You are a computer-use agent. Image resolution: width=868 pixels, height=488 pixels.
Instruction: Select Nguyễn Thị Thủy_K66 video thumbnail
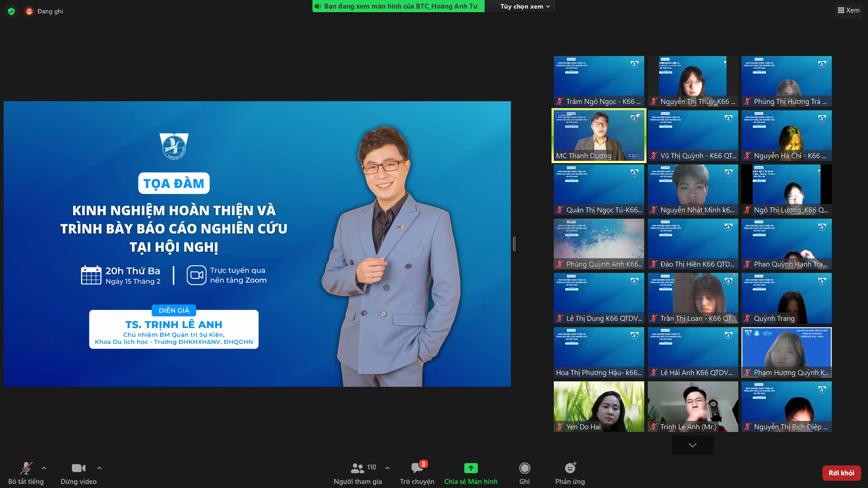pyautogui.click(x=693, y=81)
